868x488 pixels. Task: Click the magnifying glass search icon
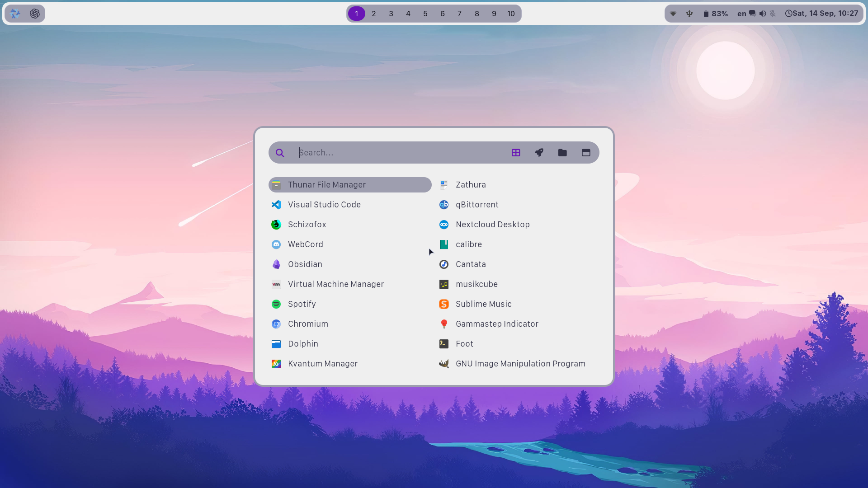point(280,153)
